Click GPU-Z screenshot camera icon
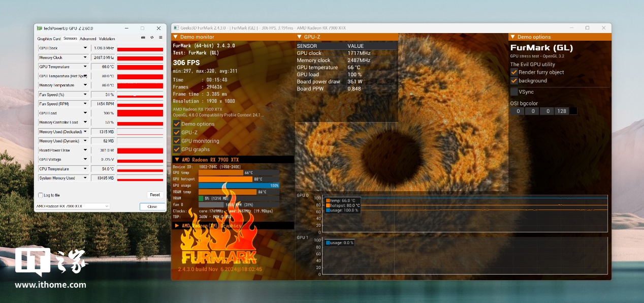This screenshot has width=644, height=303. coord(143,38)
